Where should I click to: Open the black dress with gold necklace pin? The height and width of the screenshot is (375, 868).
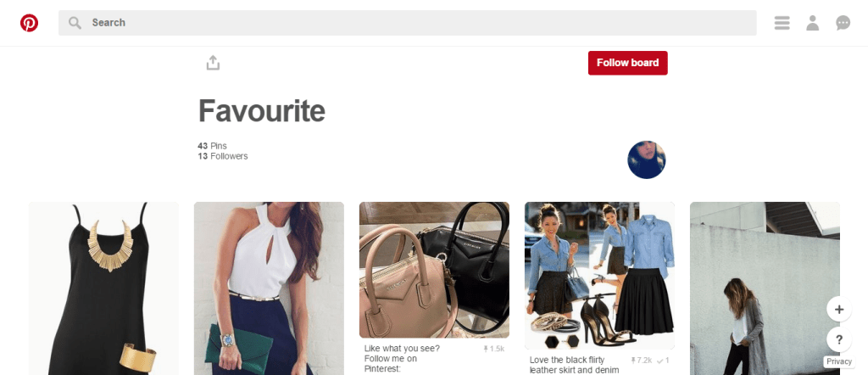click(x=103, y=288)
